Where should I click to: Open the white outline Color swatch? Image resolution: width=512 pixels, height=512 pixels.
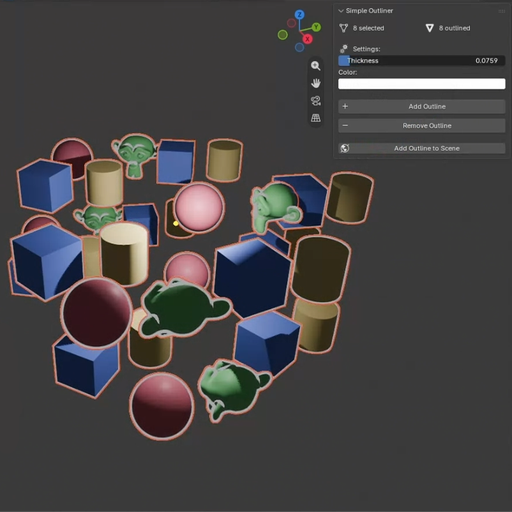pyautogui.click(x=422, y=84)
